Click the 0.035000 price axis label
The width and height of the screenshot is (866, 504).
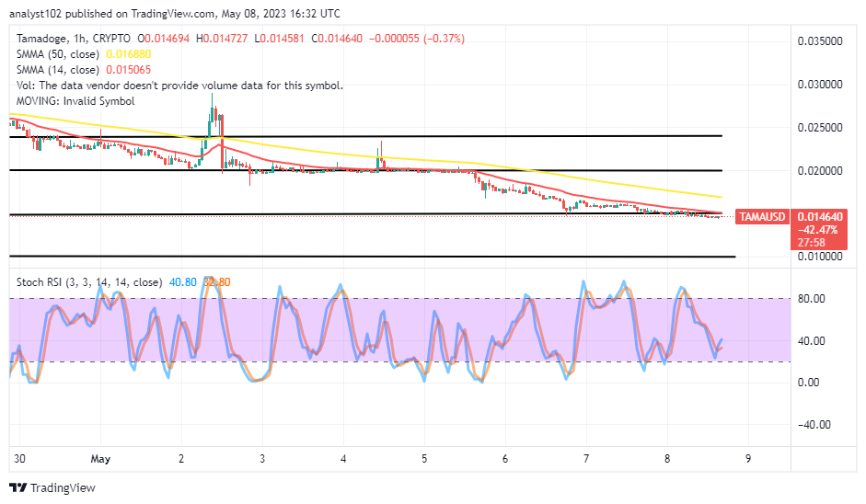[820, 41]
